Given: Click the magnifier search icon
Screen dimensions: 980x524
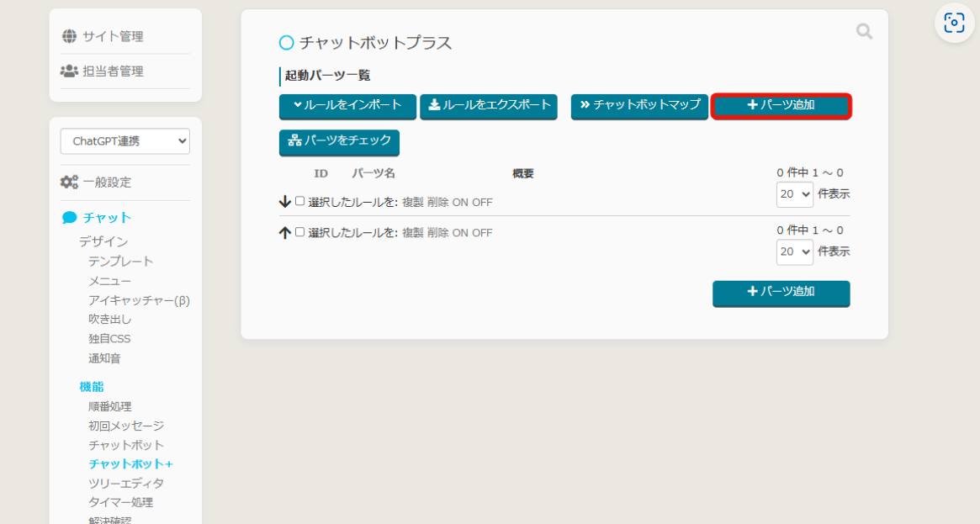Looking at the screenshot, I should (x=864, y=32).
